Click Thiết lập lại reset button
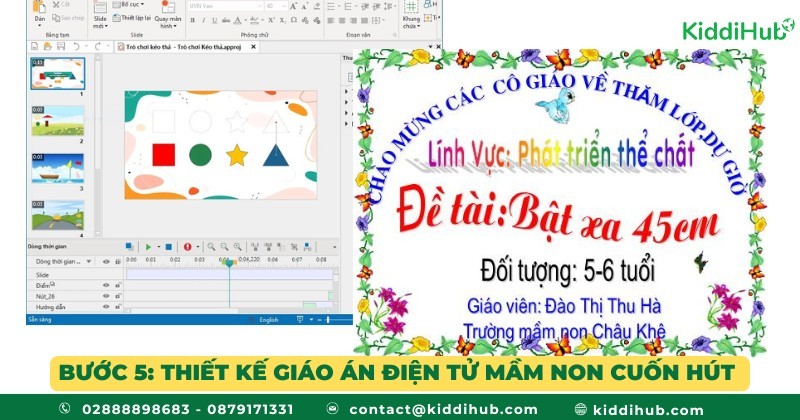This screenshot has width=800, height=420. point(132,18)
